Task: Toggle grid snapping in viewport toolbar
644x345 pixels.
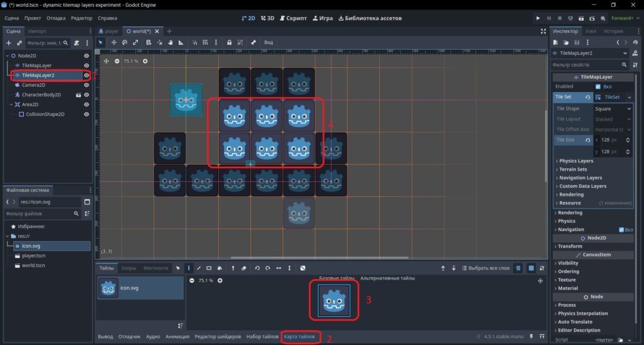Action: coord(205,42)
